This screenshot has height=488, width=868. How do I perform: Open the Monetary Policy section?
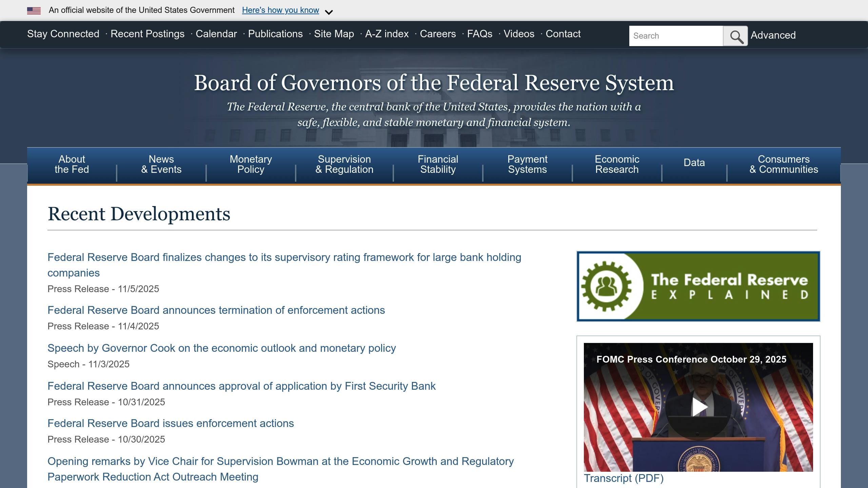[251, 164]
